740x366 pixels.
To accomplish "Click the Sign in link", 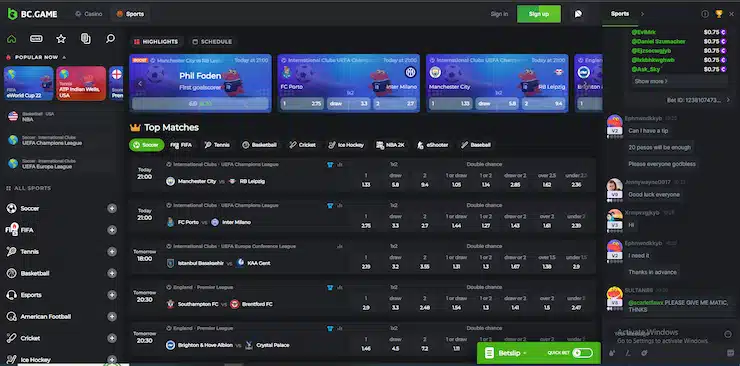I will 499,14.
